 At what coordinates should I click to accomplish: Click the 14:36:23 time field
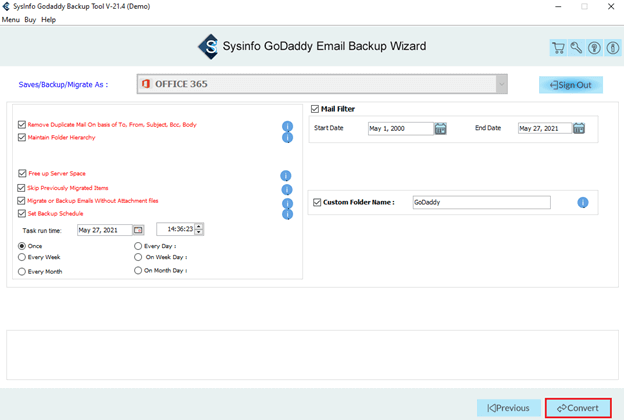(x=176, y=229)
